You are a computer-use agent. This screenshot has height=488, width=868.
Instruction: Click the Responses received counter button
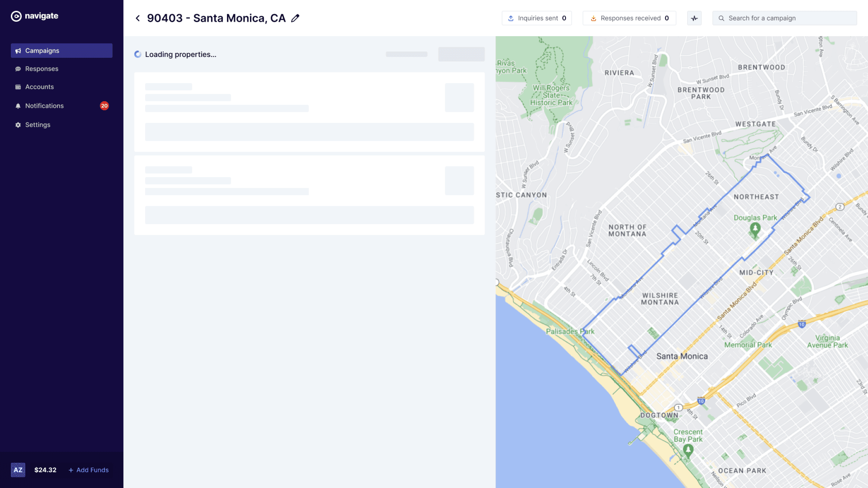point(629,18)
